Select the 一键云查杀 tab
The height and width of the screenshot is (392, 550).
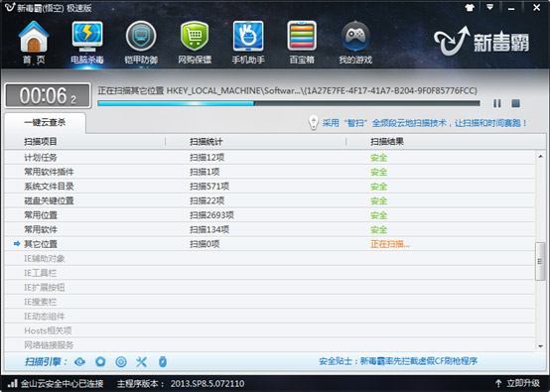tap(45, 122)
